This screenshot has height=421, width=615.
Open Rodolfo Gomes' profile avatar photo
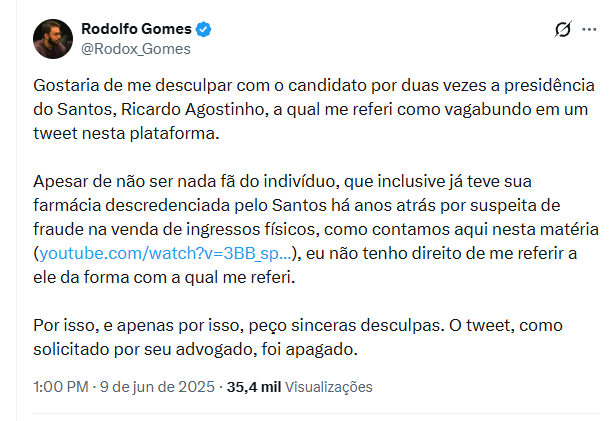(x=53, y=39)
